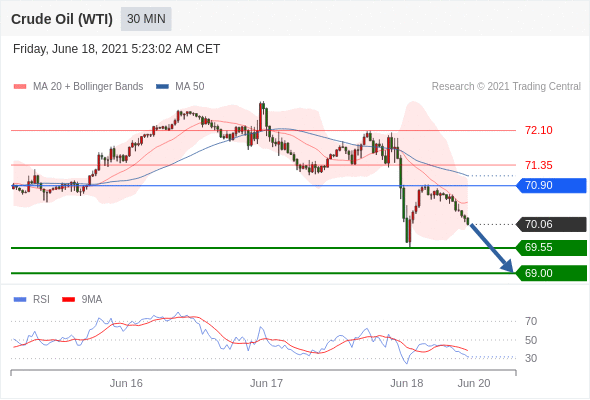Viewport: 590px width, 400px height.
Task: Click the green 69.55 support price tag
Action: click(551, 248)
